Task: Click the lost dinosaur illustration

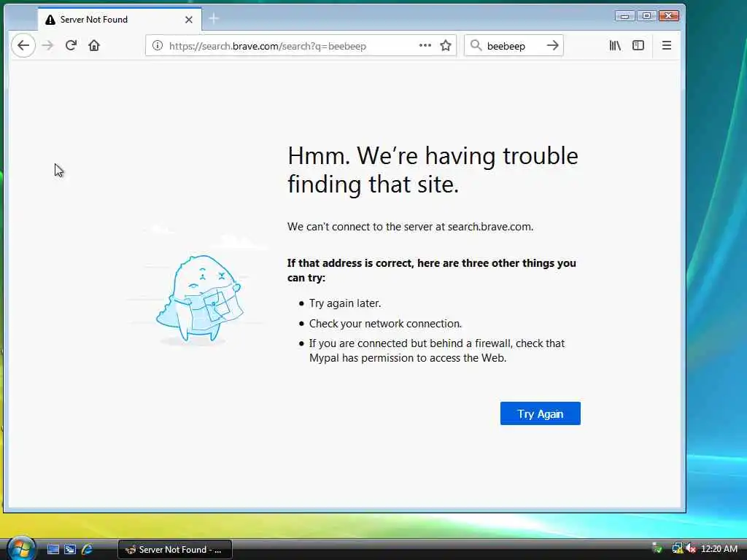Action: [200, 298]
